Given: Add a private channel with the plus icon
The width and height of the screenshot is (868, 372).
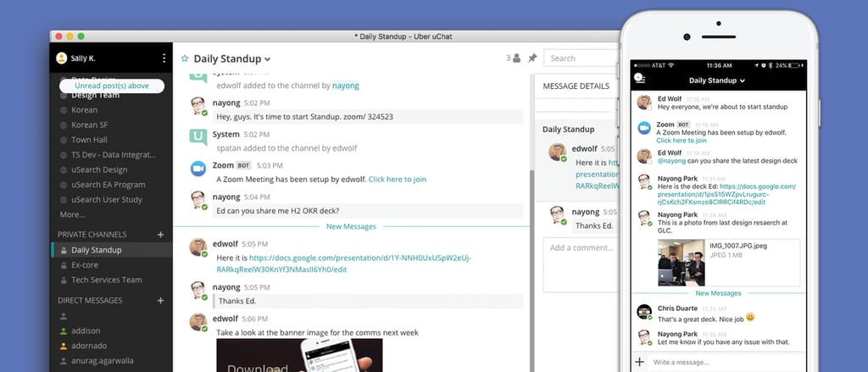Looking at the screenshot, I should [160, 234].
